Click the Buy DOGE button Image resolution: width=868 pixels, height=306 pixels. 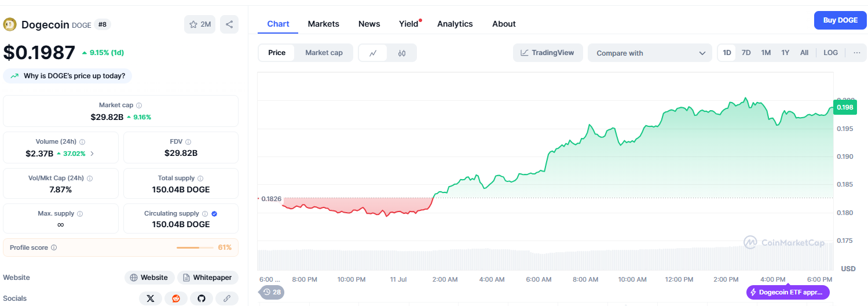click(840, 20)
